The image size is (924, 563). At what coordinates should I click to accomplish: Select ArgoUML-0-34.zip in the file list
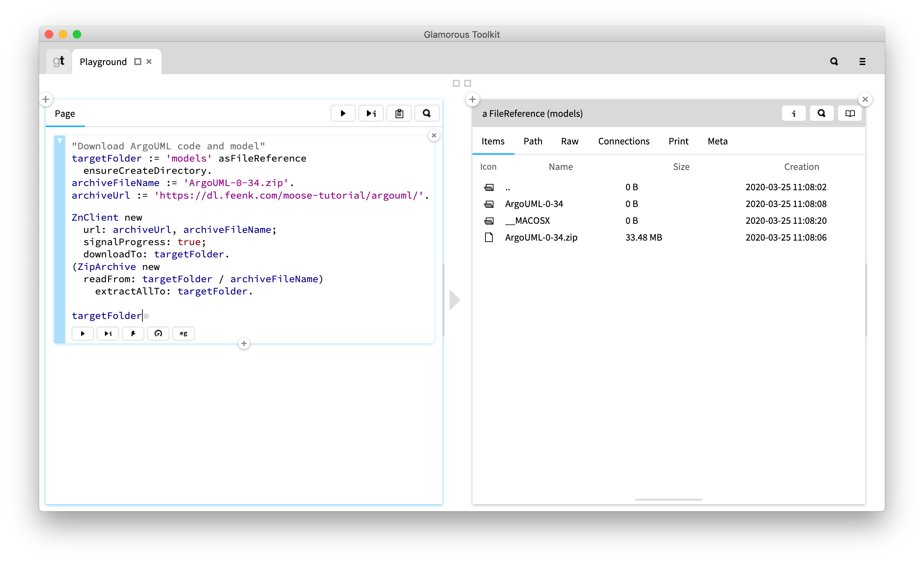(541, 237)
